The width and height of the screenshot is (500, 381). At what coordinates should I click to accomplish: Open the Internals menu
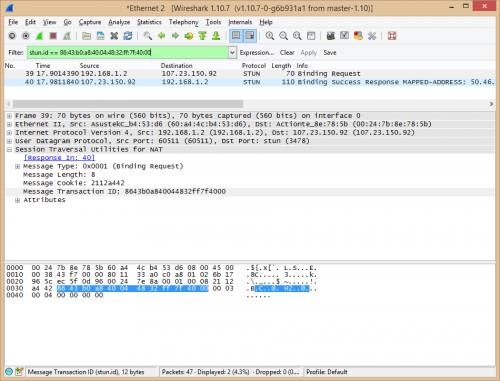[x=240, y=22]
